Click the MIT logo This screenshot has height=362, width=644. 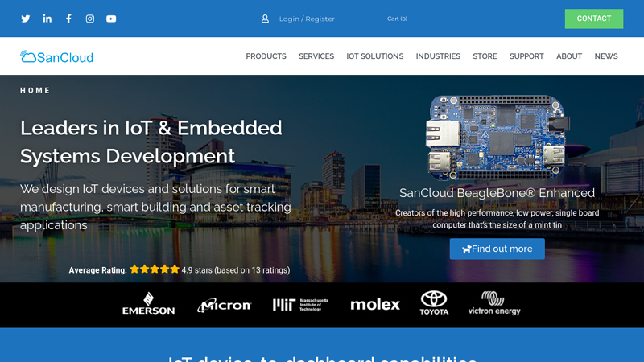coord(300,305)
